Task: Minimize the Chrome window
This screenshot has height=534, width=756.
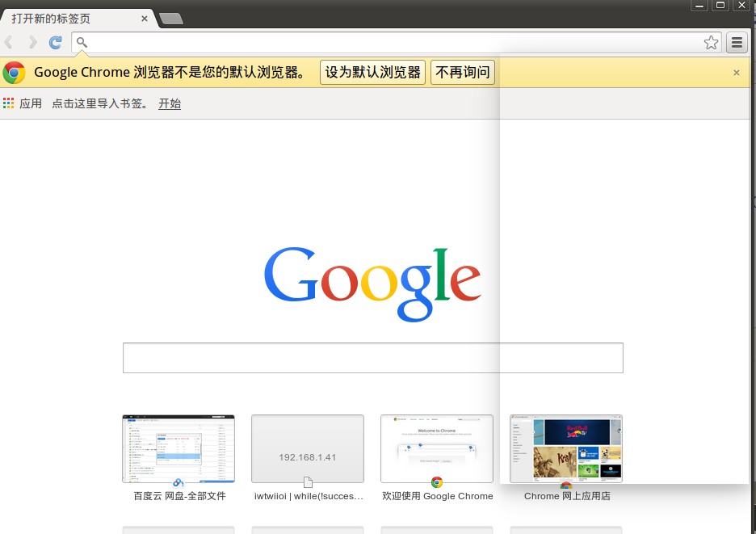Action: point(699,6)
